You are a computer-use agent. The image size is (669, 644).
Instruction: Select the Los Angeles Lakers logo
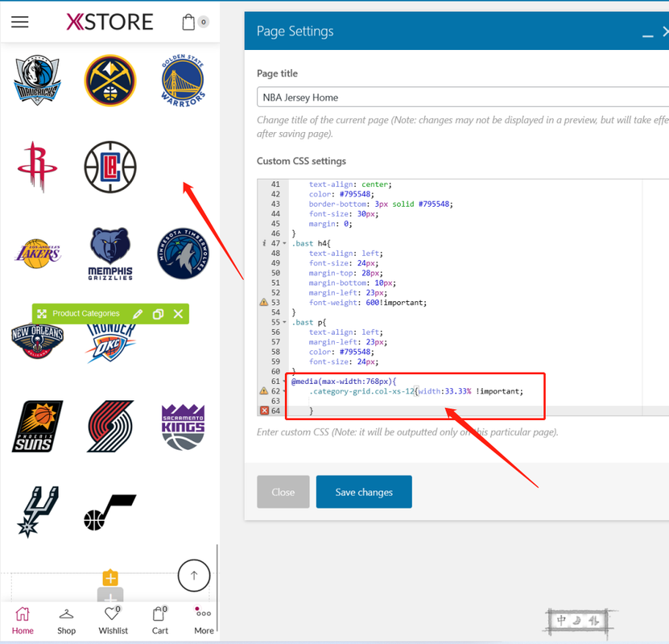tap(38, 254)
